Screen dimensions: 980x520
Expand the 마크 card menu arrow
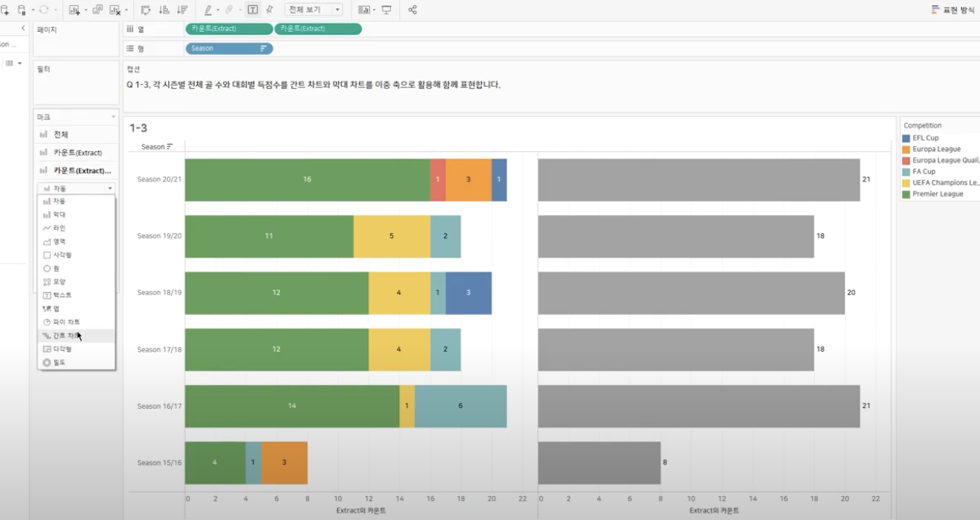coord(114,118)
